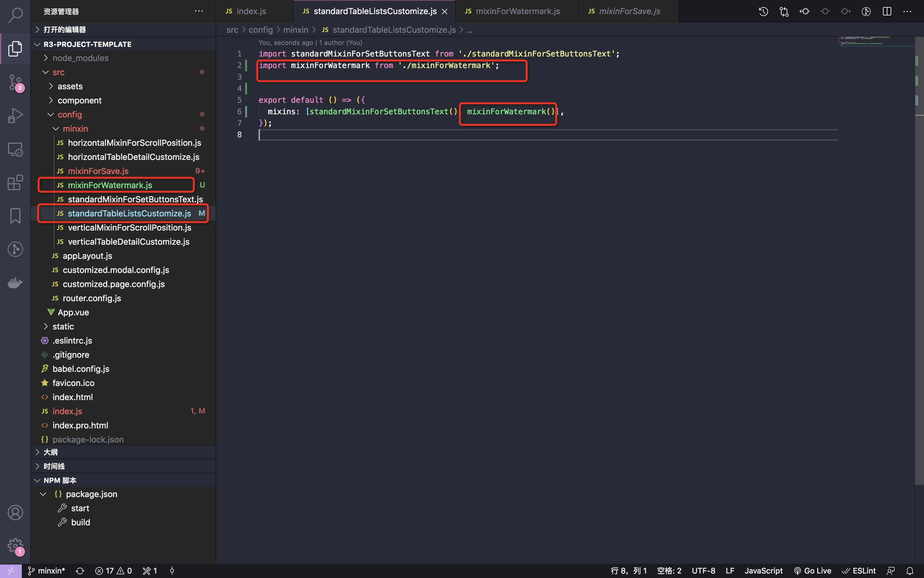Collapse the config folder
The width and height of the screenshot is (924, 578).
click(123, 115)
